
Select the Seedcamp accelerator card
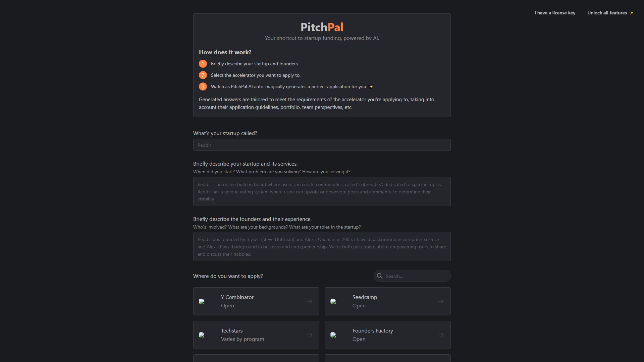[x=387, y=301]
